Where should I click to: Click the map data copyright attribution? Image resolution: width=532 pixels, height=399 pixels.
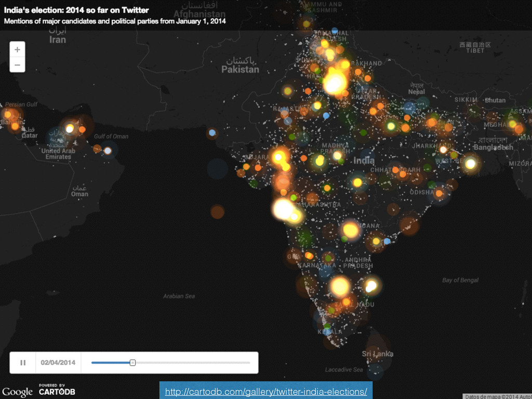click(498, 396)
